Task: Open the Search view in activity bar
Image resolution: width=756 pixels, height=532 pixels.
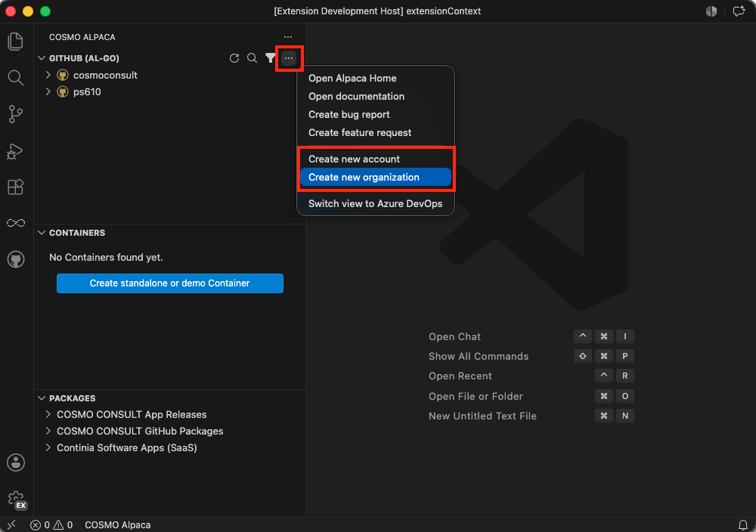Action: 15,78
